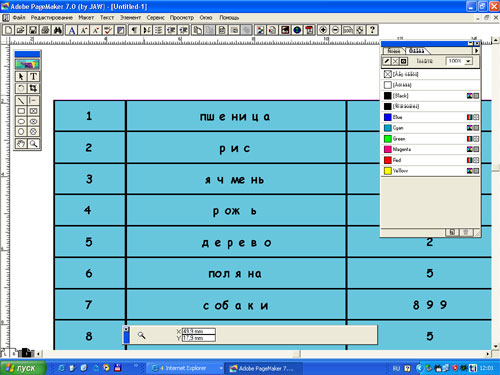Select the Rectangle Frame tool
500x375 pixels.
coord(33,111)
